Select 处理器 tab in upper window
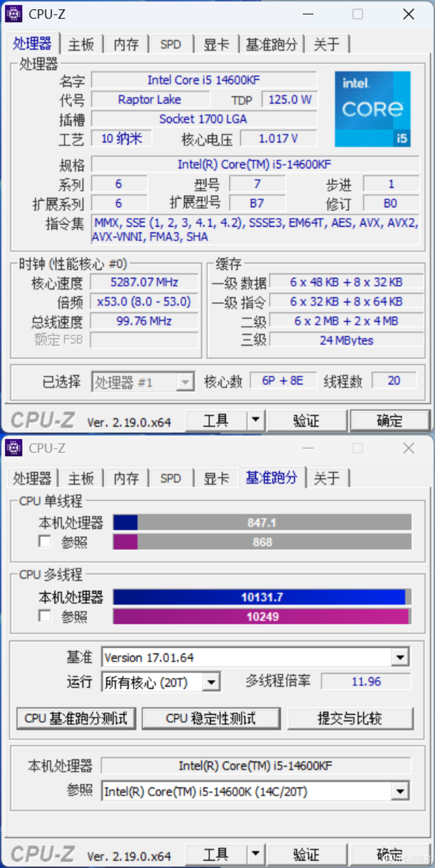Image resolution: width=435 pixels, height=868 pixels. pos(32,44)
